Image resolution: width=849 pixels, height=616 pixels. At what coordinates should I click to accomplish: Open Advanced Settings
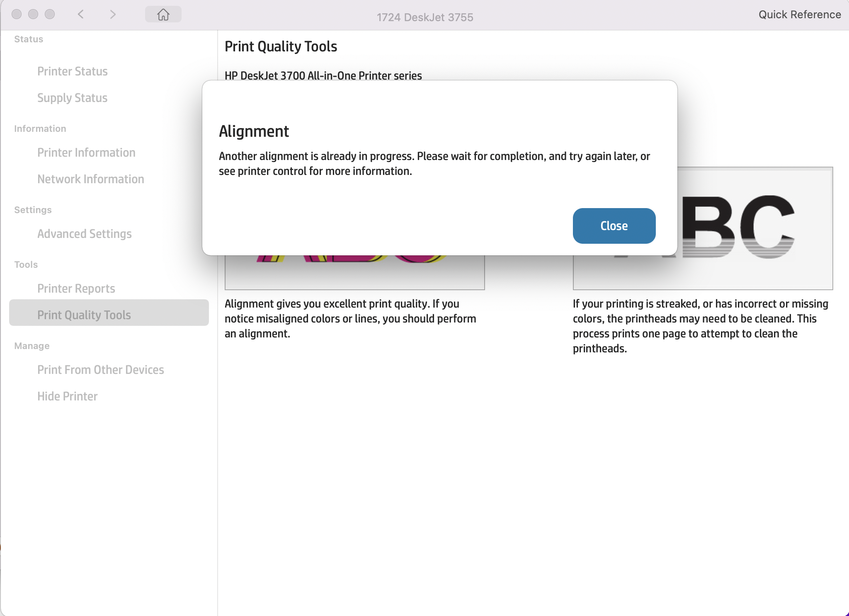tap(85, 234)
